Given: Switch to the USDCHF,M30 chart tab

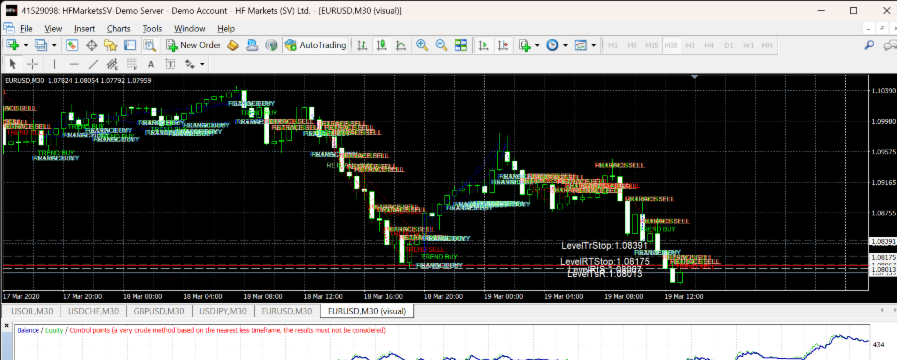Looking at the screenshot, I should click(94, 311).
